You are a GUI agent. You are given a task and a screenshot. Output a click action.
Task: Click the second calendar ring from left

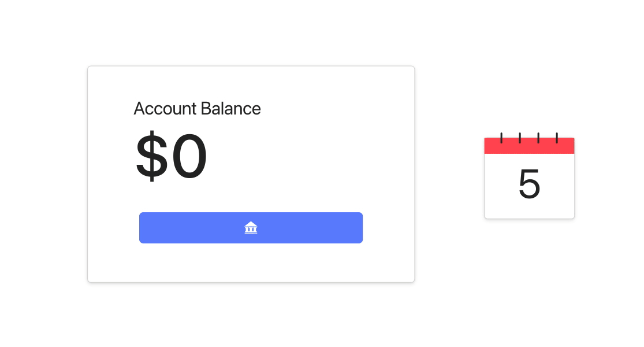[520, 138]
